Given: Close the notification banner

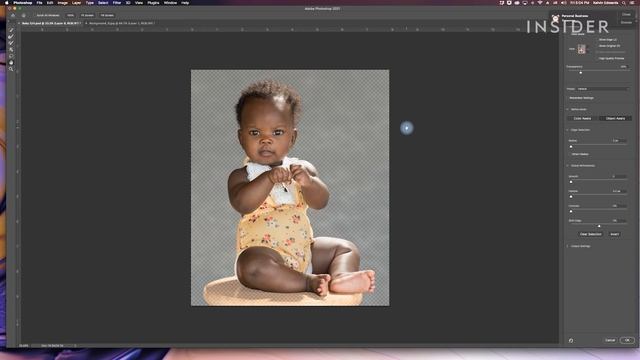Looking at the screenshot, I should pyautogui.click(x=626, y=15).
